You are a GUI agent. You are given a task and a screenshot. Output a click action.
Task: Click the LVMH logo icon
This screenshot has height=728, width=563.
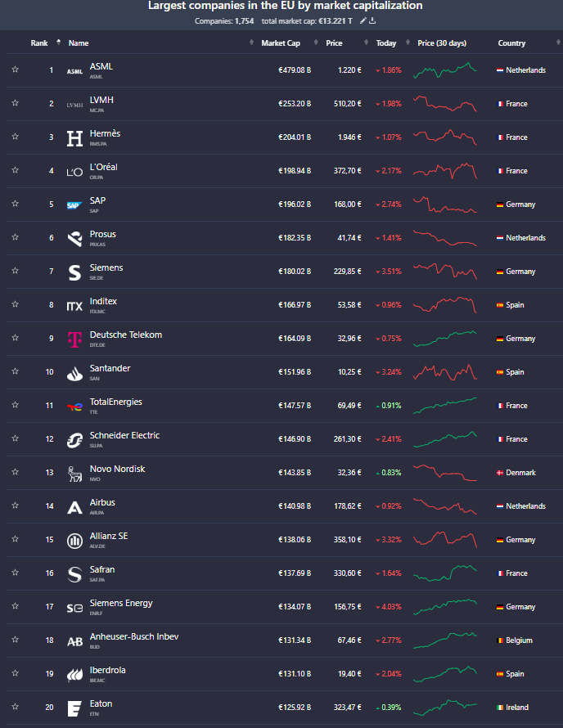(x=74, y=105)
